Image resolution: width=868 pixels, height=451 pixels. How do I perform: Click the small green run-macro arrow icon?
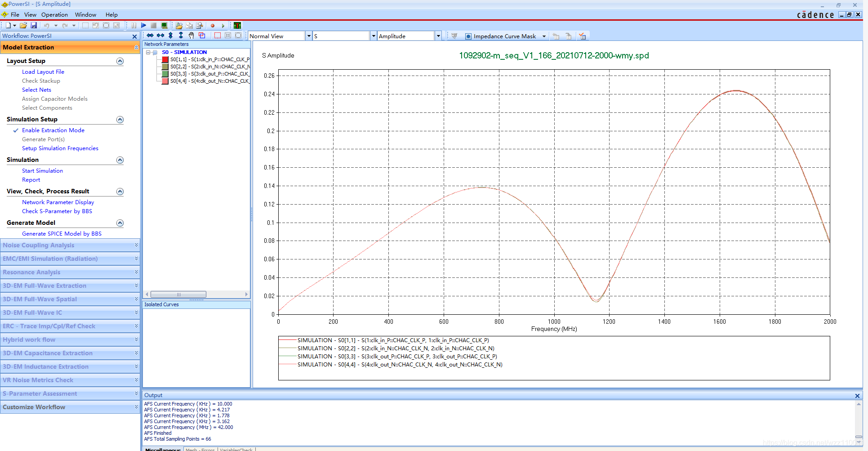(x=223, y=26)
